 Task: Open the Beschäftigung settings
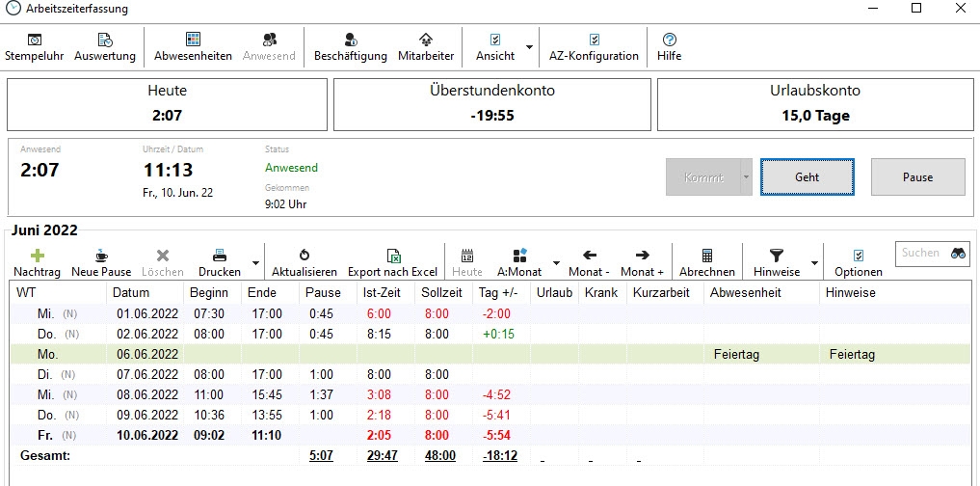pos(350,46)
